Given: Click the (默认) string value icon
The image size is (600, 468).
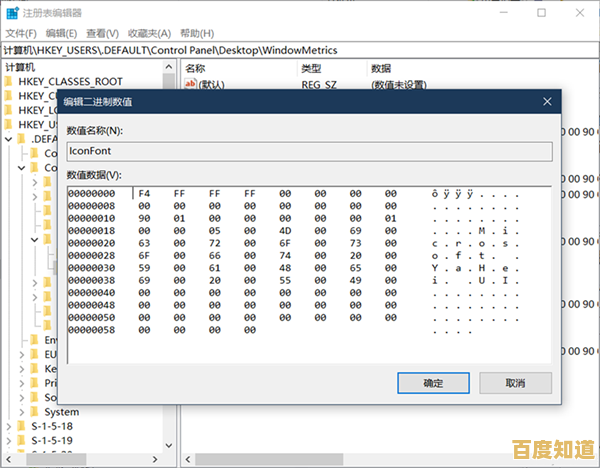Looking at the screenshot, I should click(192, 84).
